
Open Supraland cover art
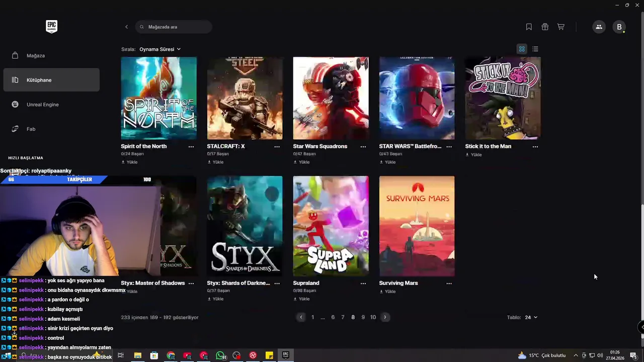331,226
